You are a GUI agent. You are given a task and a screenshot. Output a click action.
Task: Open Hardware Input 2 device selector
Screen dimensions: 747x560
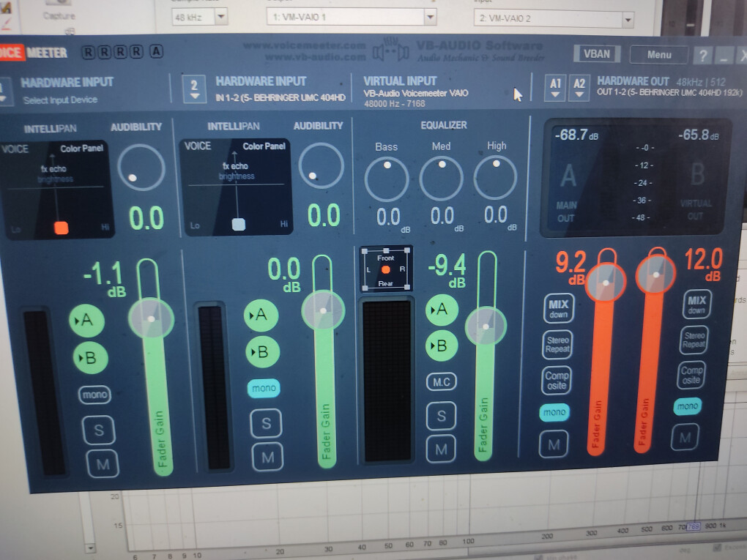tap(194, 89)
